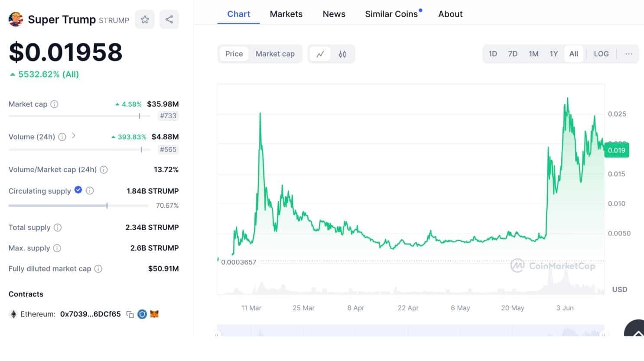Click the USD currency label

620,290
